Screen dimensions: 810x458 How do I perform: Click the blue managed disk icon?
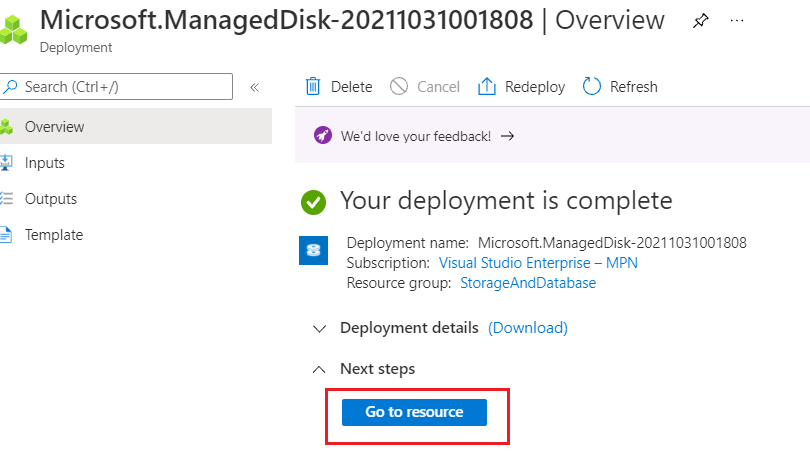click(314, 250)
